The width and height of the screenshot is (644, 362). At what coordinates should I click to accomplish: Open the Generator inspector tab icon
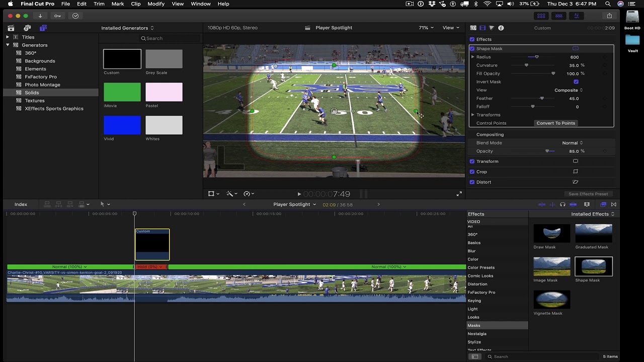473,28
